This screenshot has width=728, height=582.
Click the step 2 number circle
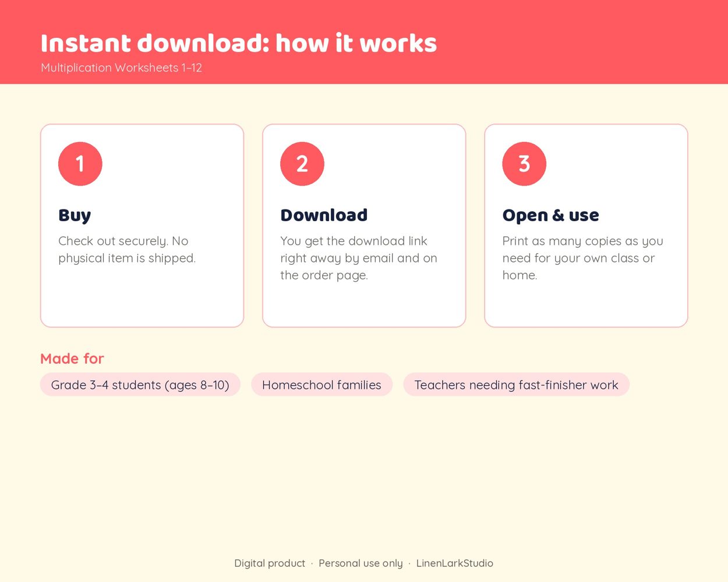pyautogui.click(x=302, y=164)
